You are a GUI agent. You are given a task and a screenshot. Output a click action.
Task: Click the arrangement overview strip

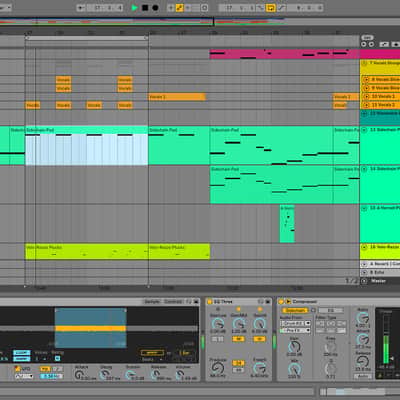click(200, 22)
